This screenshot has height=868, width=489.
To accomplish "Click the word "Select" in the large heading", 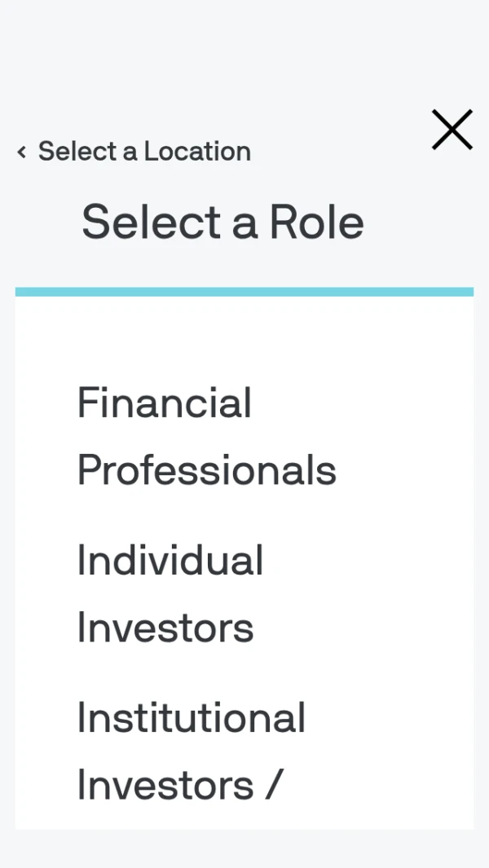I will (x=152, y=222).
